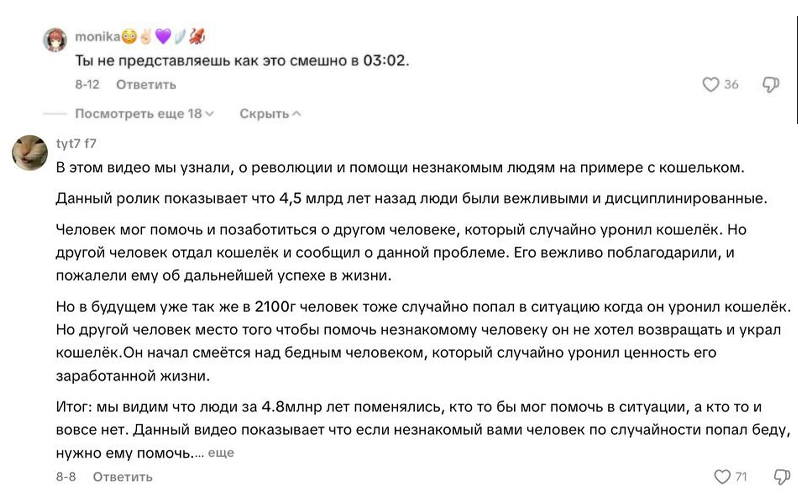The width and height of the screenshot is (806, 502).
Task: Click the 36 likes count
Action: pyautogui.click(x=731, y=84)
